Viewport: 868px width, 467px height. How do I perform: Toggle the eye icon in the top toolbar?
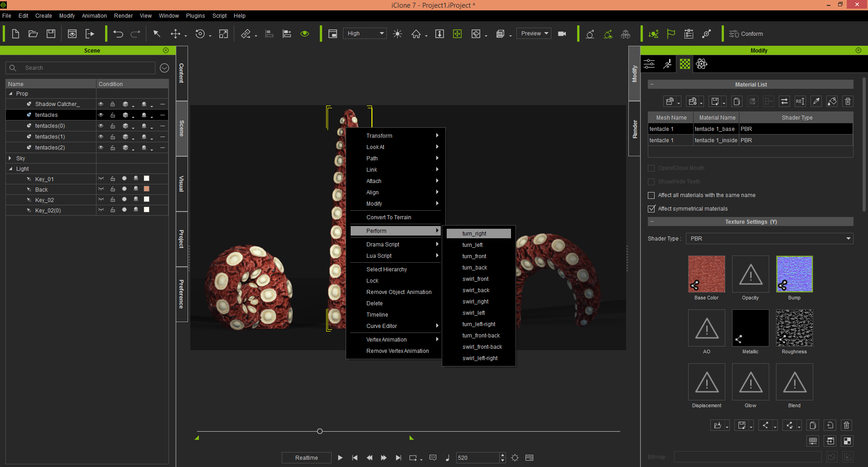[304, 34]
